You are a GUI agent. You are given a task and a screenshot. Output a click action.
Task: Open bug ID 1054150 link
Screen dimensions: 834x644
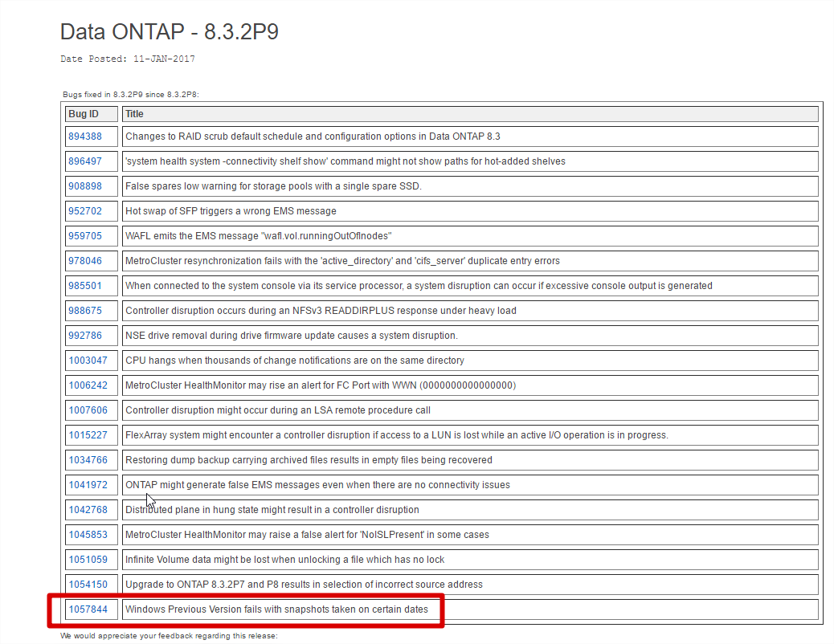[x=88, y=585]
